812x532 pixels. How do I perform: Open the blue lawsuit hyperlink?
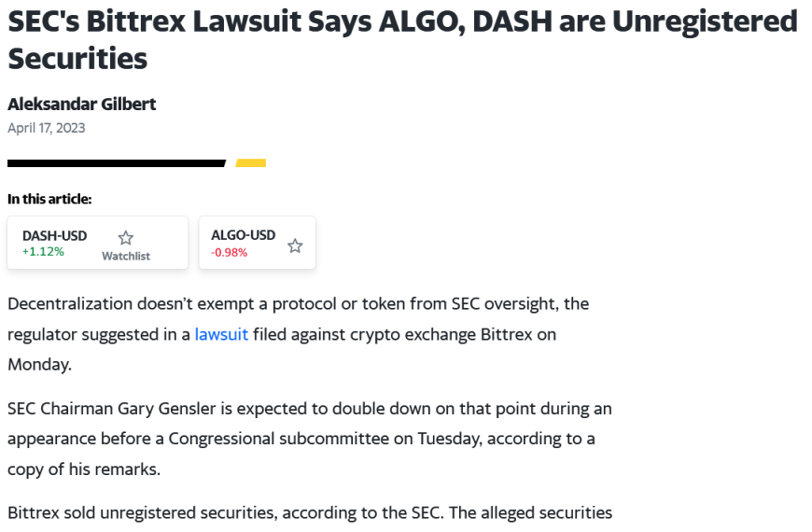click(x=221, y=335)
